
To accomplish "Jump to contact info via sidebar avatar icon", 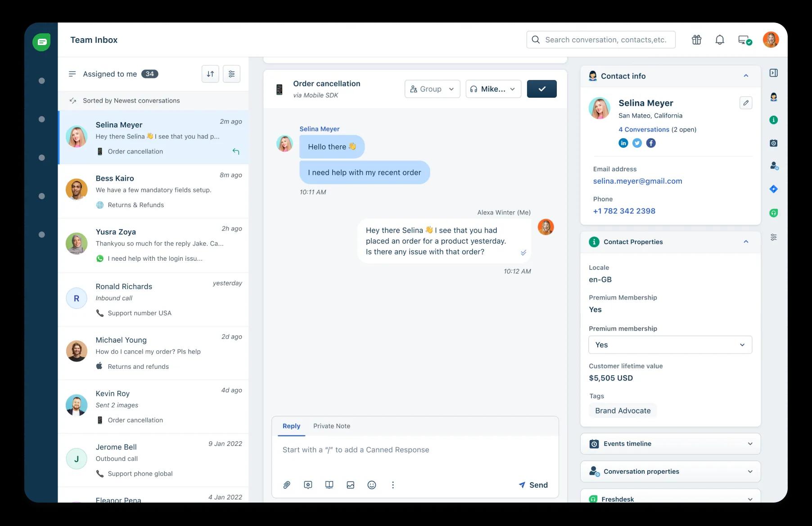I will coord(774,97).
